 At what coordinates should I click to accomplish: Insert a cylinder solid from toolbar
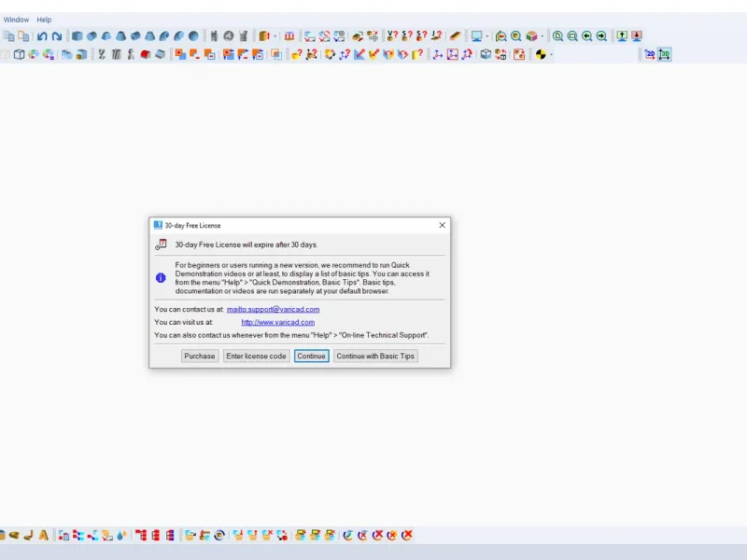tap(92, 36)
